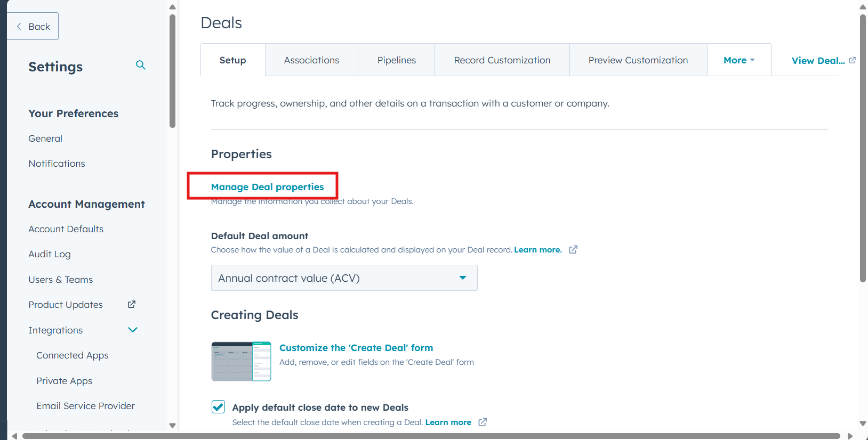
Task: Collapse the Integrations section chevron
Action: click(133, 330)
